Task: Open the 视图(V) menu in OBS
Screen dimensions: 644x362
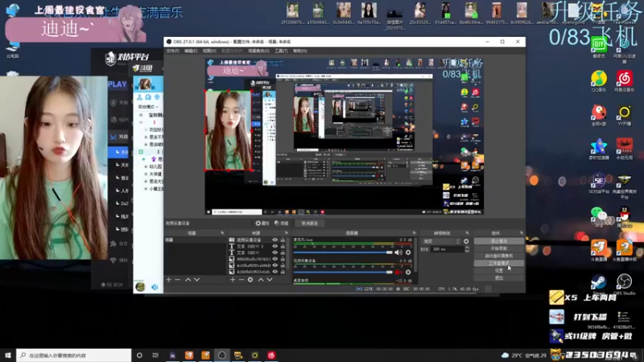Action: click(209, 51)
